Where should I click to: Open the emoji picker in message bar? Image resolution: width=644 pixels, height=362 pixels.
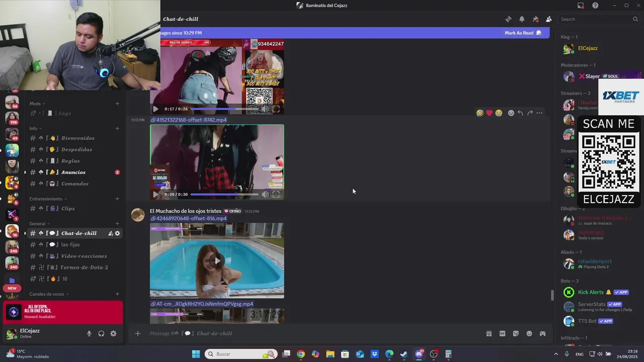coord(529,333)
